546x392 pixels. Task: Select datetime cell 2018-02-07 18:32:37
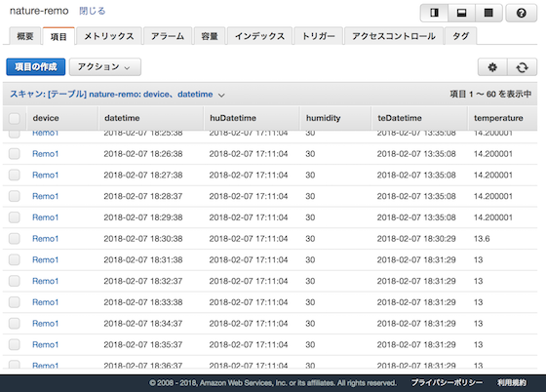pos(143,281)
